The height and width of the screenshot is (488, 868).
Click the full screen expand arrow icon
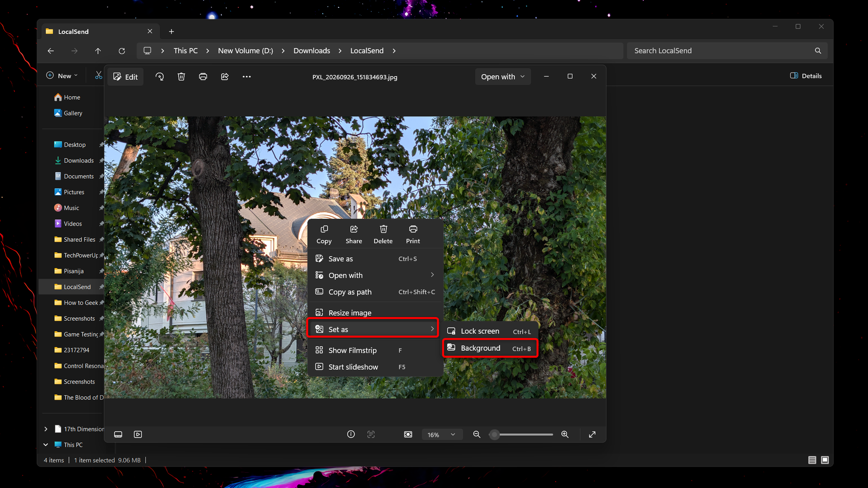point(592,434)
